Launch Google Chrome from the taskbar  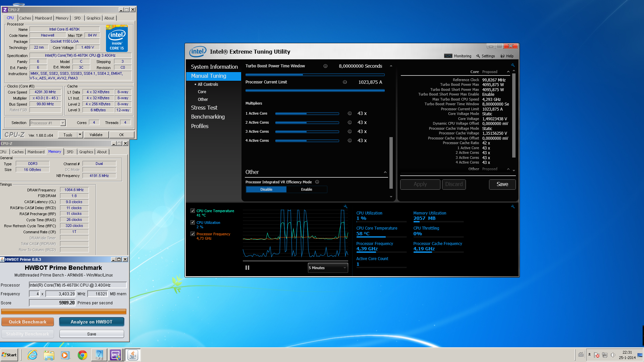pos(82,355)
